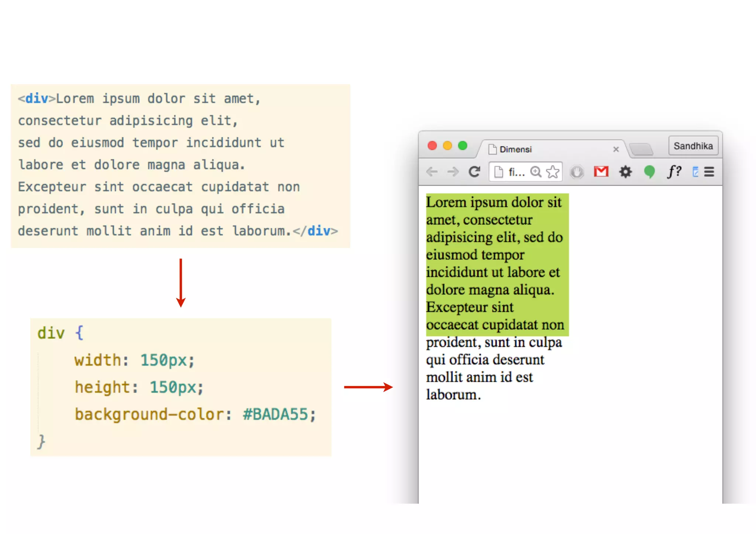Open the Gmail extension icon

click(x=601, y=172)
